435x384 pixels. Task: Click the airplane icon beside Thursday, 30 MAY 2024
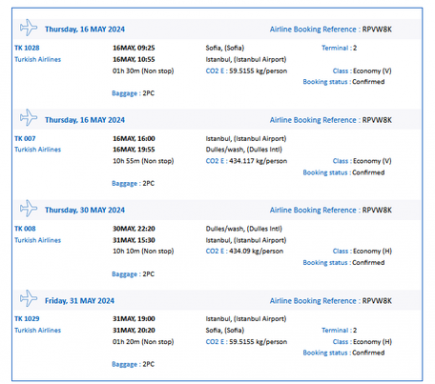coord(28,208)
